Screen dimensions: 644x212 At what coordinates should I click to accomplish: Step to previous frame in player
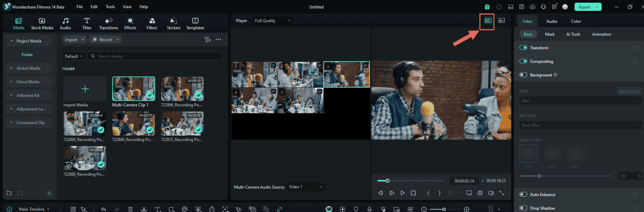point(381,193)
